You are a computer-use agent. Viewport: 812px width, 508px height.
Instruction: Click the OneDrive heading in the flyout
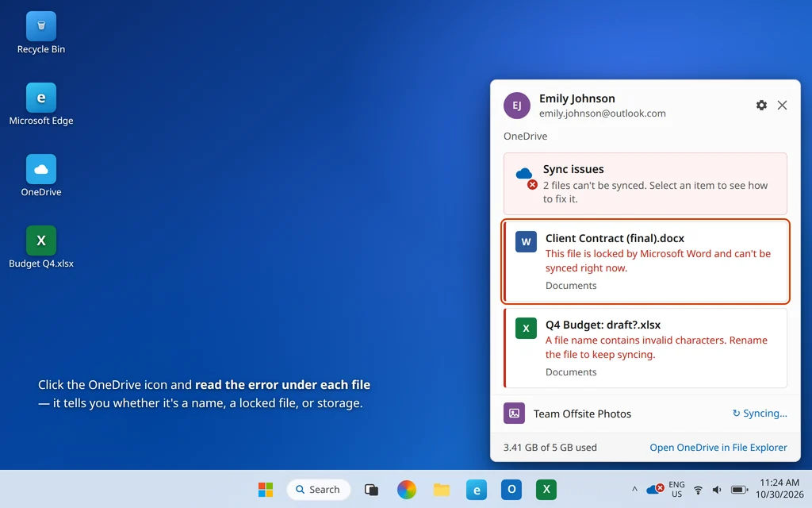525,137
